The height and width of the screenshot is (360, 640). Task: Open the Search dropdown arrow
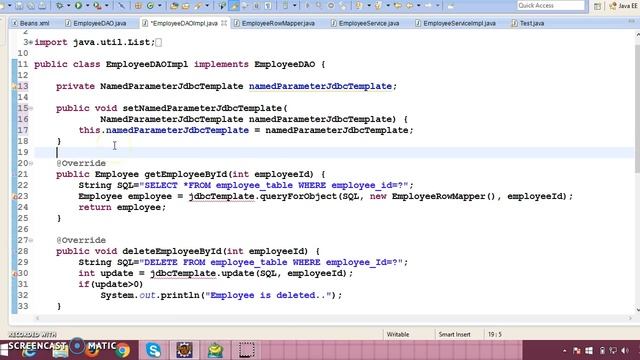[207, 6]
